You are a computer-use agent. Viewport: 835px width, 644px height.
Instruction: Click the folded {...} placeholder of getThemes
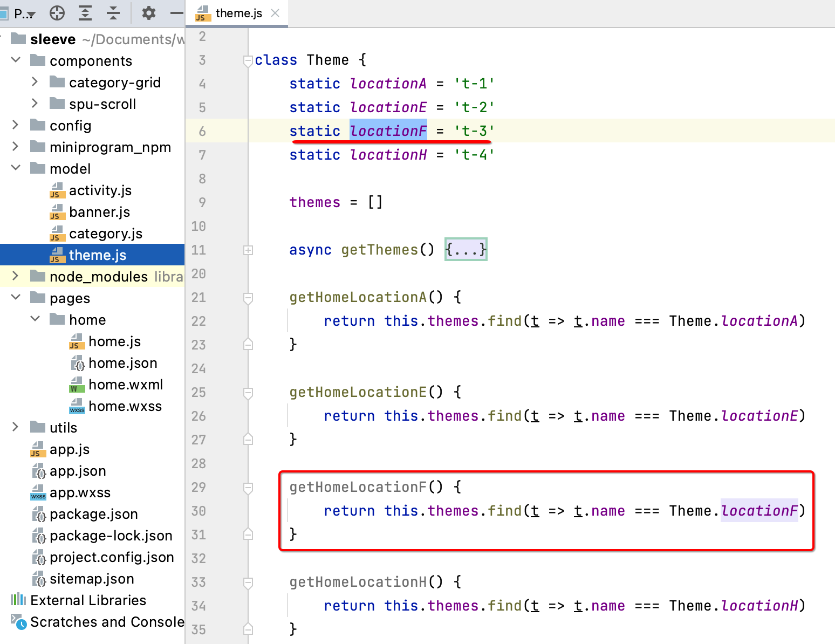click(x=466, y=249)
